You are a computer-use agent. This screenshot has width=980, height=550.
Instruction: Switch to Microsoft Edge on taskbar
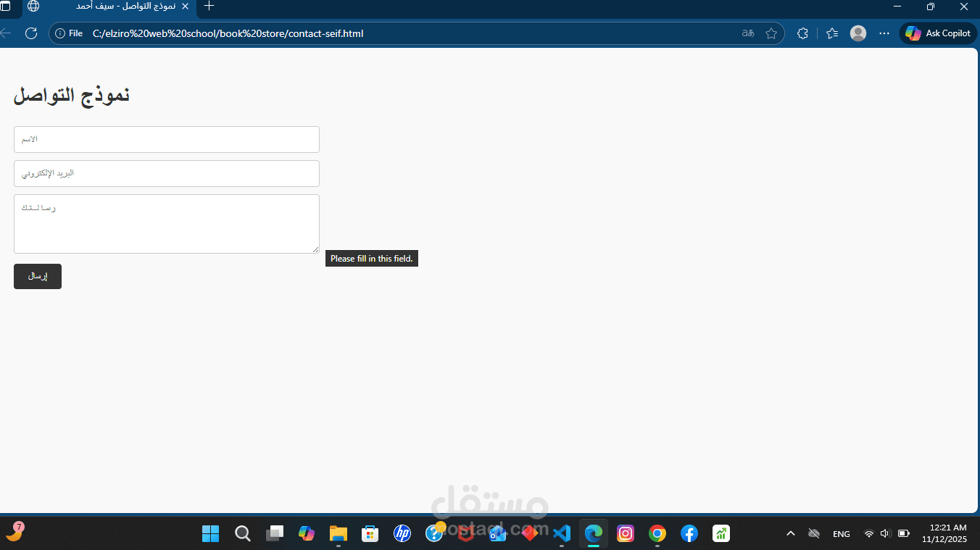(594, 534)
